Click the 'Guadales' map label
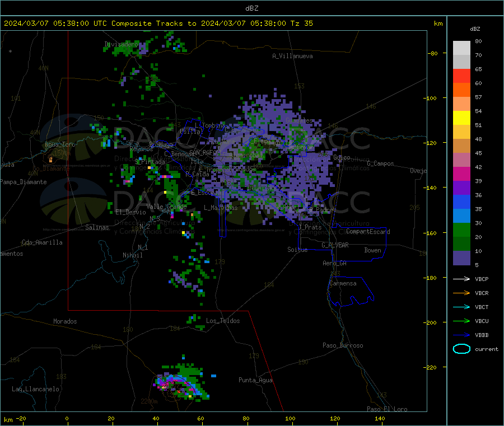This screenshot has width=504, height=426. (x=299, y=120)
